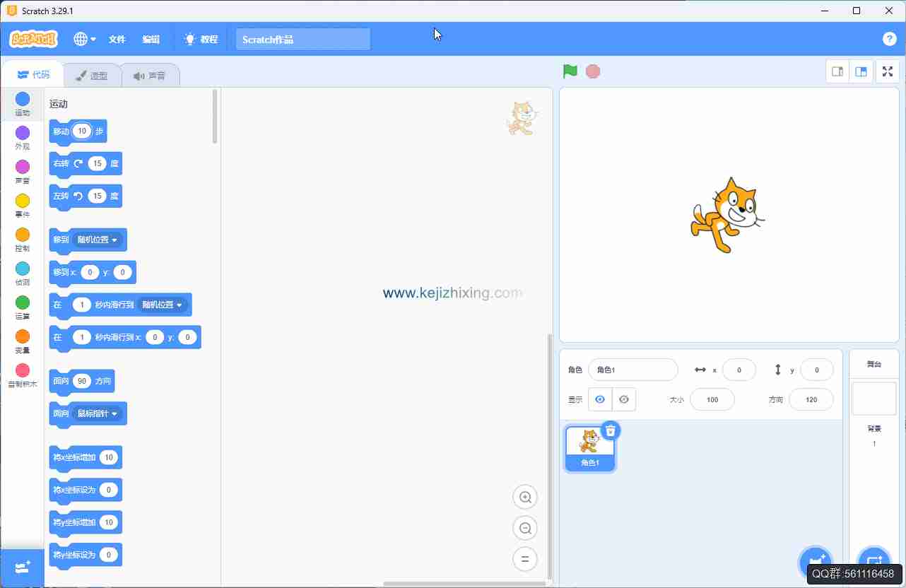
Task: Select the 变量 block category
Action: coord(23,341)
